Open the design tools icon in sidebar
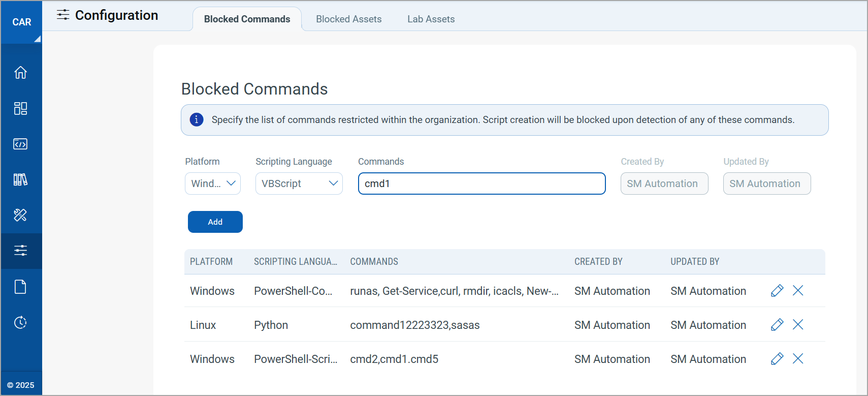Image resolution: width=868 pixels, height=396 pixels. pos(20,215)
